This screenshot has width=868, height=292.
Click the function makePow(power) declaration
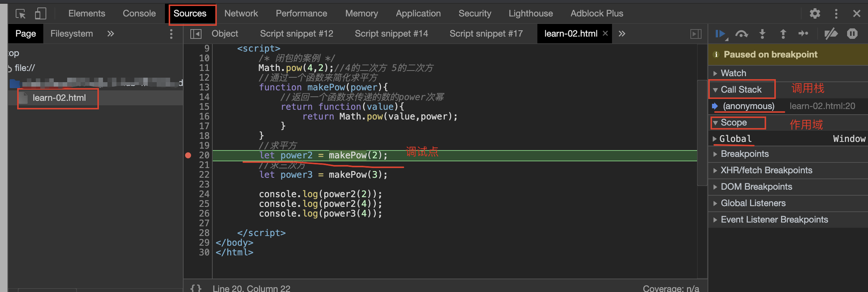coord(324,87)
